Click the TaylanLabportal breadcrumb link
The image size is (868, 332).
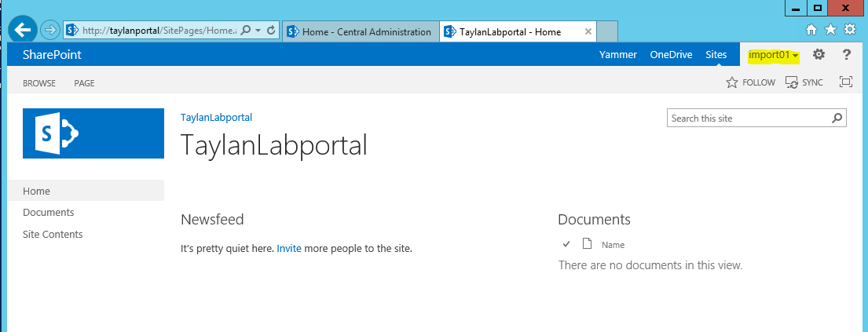(x=217, y=117)
